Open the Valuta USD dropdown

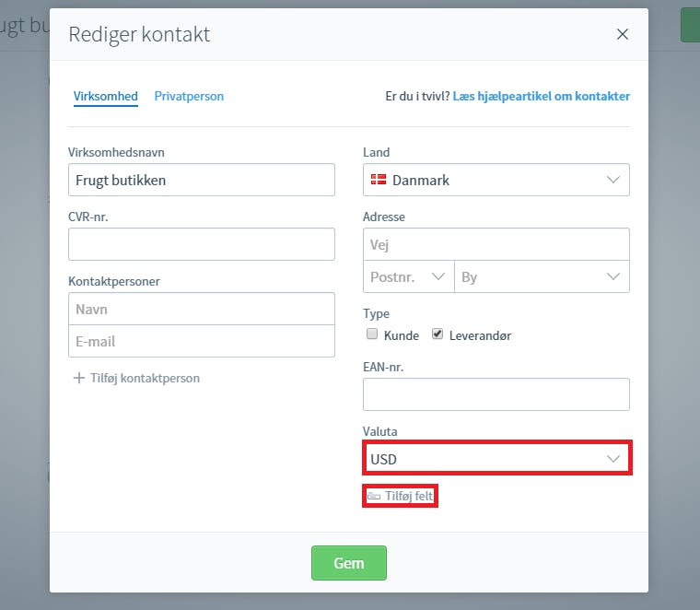point(496,459)
